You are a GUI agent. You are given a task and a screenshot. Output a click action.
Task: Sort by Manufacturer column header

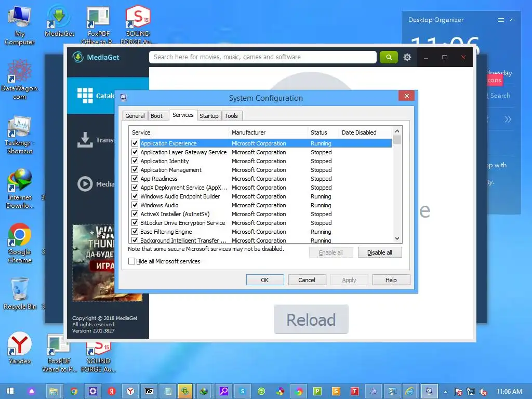point(268,132)
